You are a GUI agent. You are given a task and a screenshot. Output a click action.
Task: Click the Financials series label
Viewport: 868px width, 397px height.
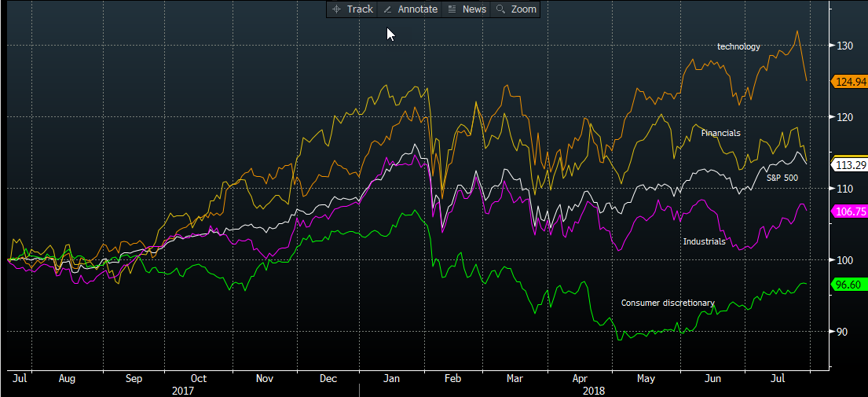pyautogui.click(x=721, y=133)
